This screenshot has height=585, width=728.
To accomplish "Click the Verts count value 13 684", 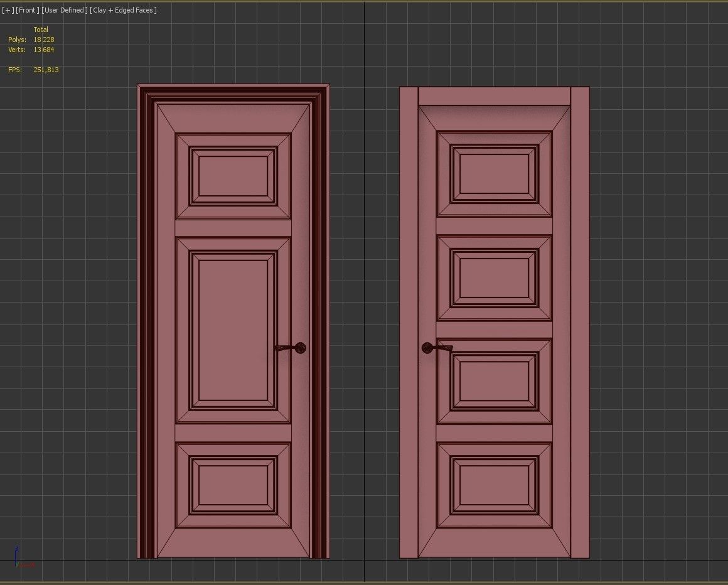I will pyautogui.click(x=44, y=50).
